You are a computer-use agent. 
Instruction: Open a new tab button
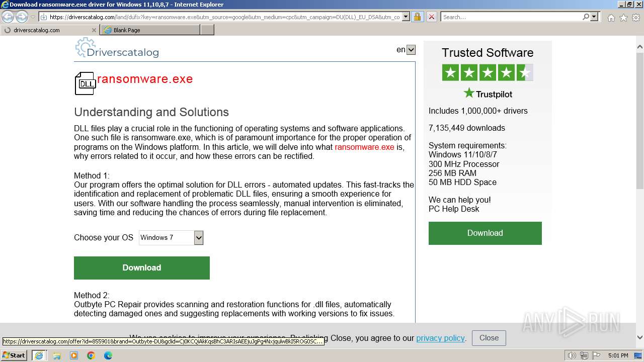(207, 30)
